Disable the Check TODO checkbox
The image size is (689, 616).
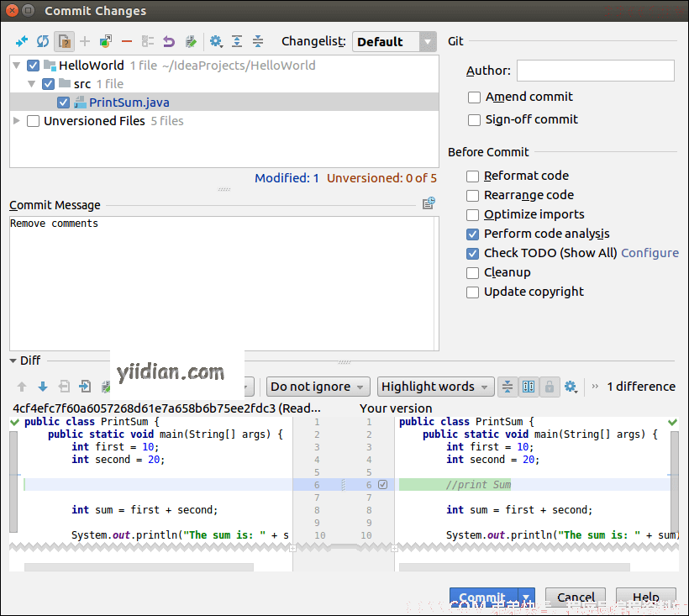472,254
